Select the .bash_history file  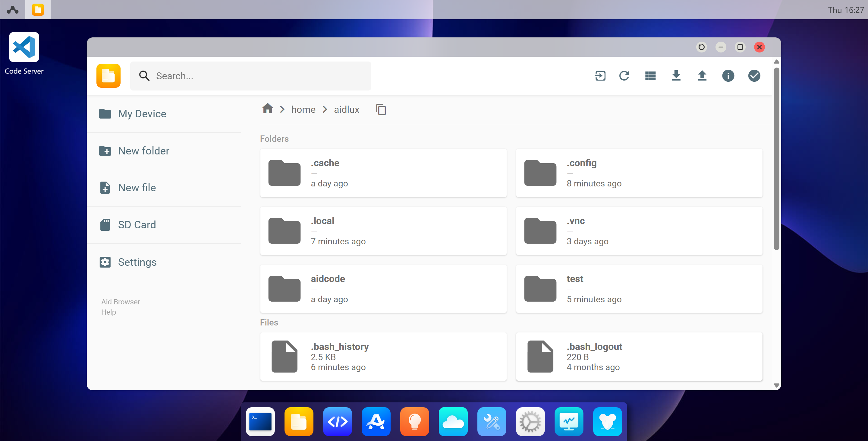coord(383,356)
